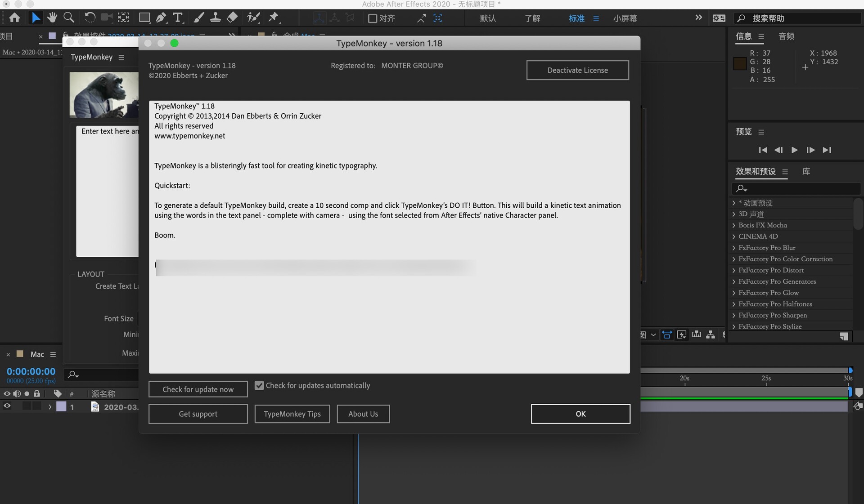This screenshot has height=504, width=864.
Task: Select the Hand tool
Action: pos(52,18)
